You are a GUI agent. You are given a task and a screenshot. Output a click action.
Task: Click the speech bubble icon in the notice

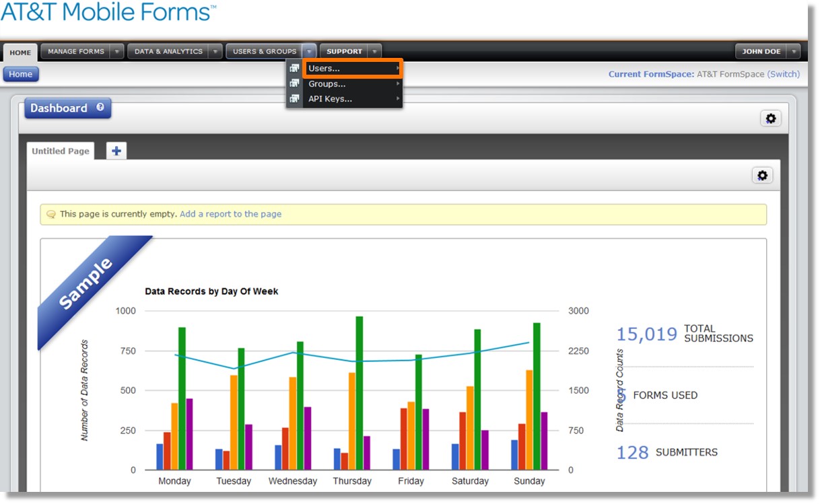(50, 215)
